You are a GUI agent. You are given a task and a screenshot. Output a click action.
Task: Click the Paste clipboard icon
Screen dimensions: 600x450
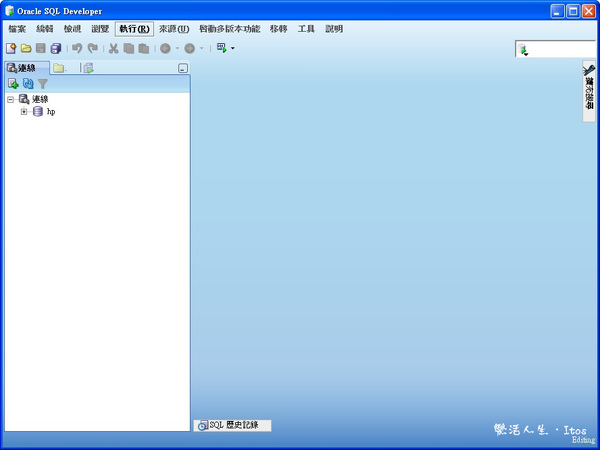(144, 48)
